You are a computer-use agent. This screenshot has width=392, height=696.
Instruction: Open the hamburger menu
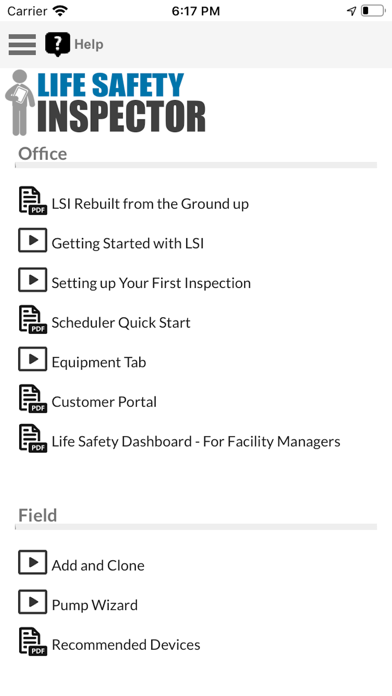[22, 44]
